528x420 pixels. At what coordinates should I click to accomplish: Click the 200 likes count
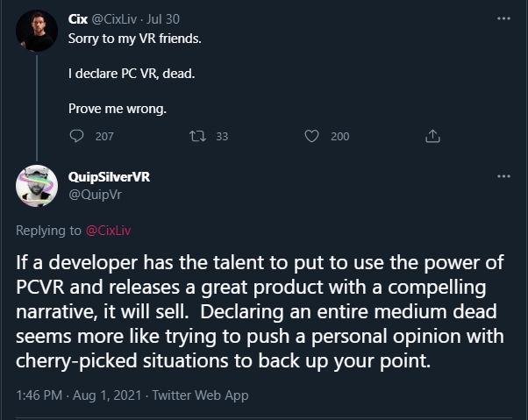tap(339, 136)
